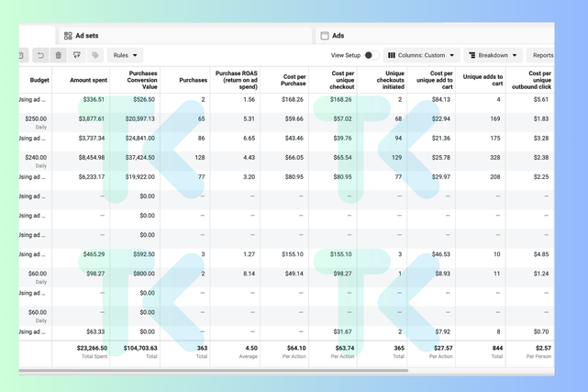
Task: Sort by Unique adds to cart header
Action: point(483,80)
